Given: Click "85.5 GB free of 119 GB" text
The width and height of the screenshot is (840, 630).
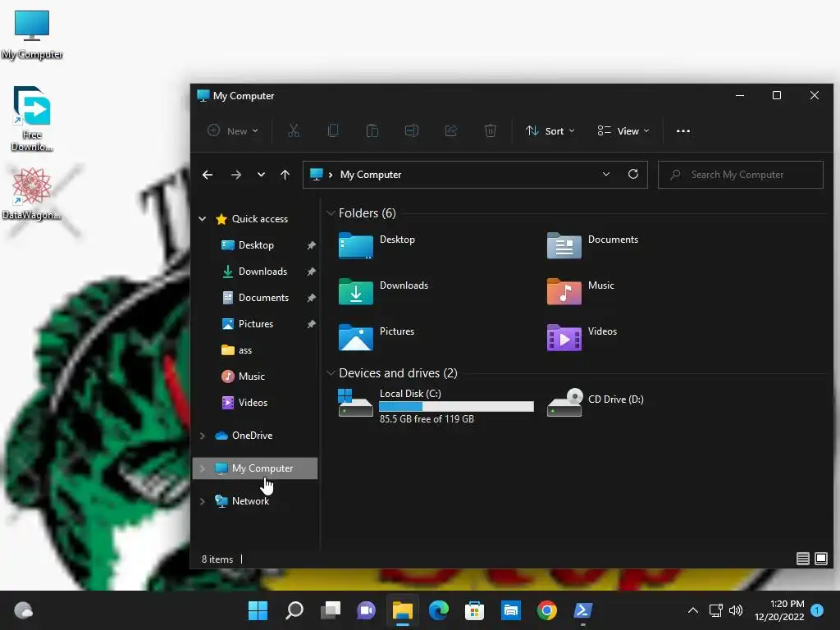Looking at the screenshot, I should [427, 419].
